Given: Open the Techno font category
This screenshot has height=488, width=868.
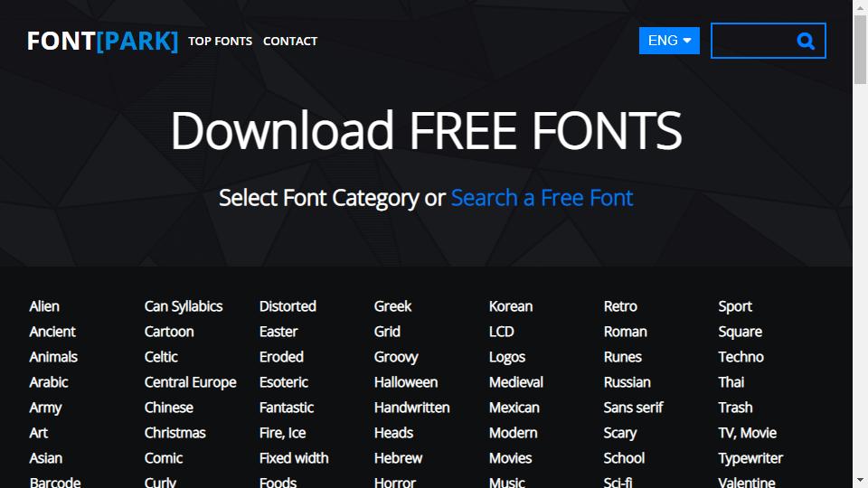Looking at the screenshot, I should (x=741, y=357).
